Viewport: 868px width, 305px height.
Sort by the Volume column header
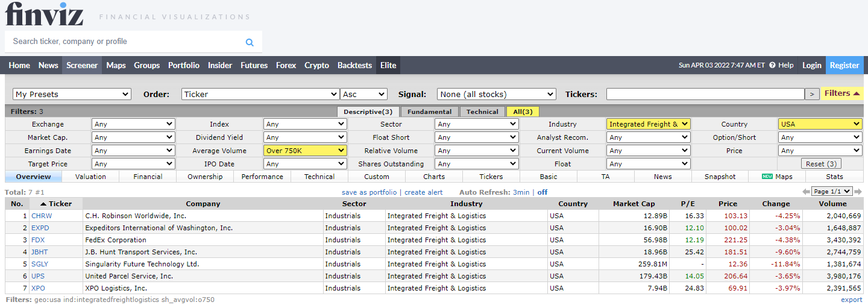pyautogui.click(x=832, y=204)
